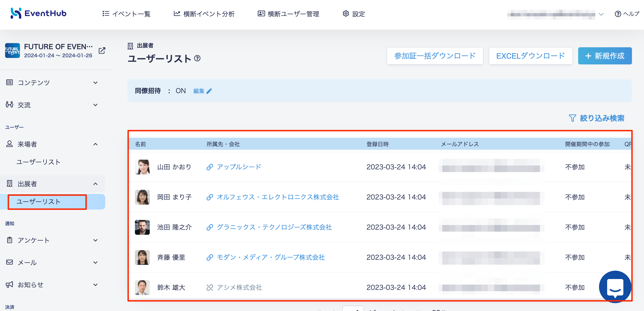644x311 pixels.
Task: Click the 名前 column header
Action: 140,144
